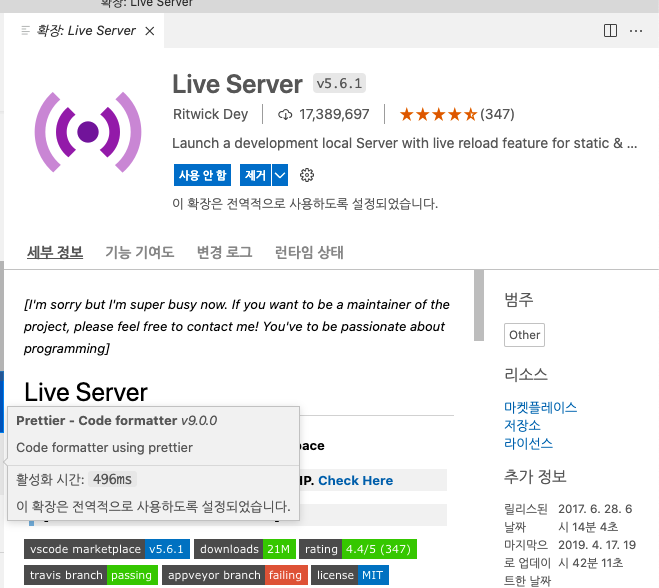Open the 라이선스 license link

[x=528, y=443]
